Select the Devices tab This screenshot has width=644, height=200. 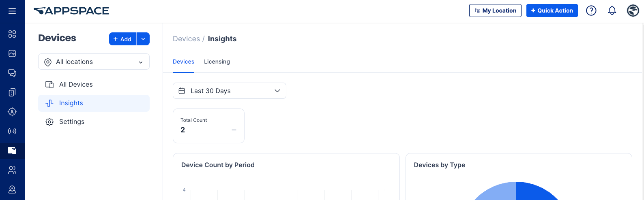[x=183, y=62]
